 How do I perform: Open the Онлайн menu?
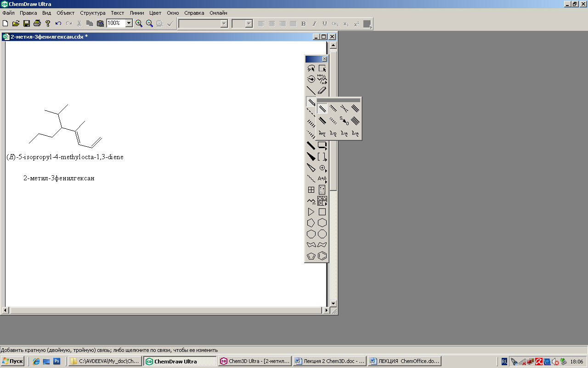pos(218,13)
